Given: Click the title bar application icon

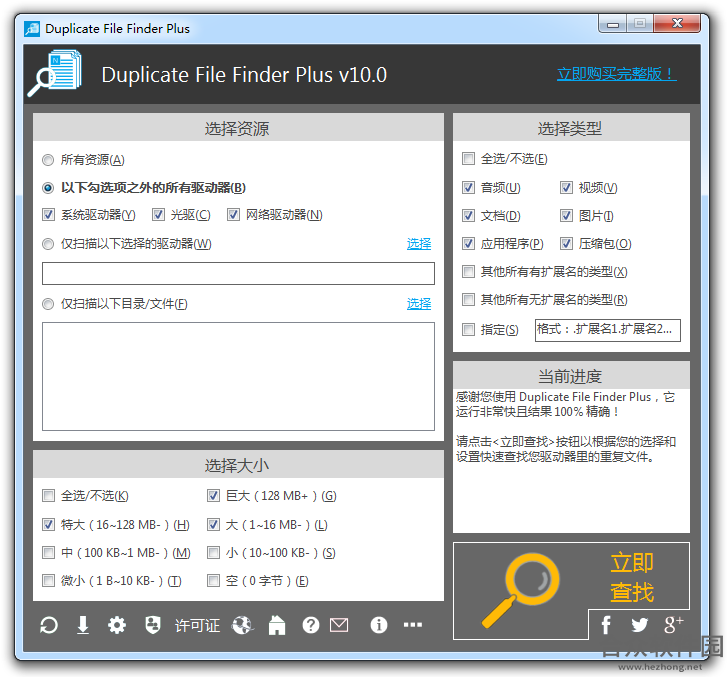Looking at the screenshot, I should (32, 29).
